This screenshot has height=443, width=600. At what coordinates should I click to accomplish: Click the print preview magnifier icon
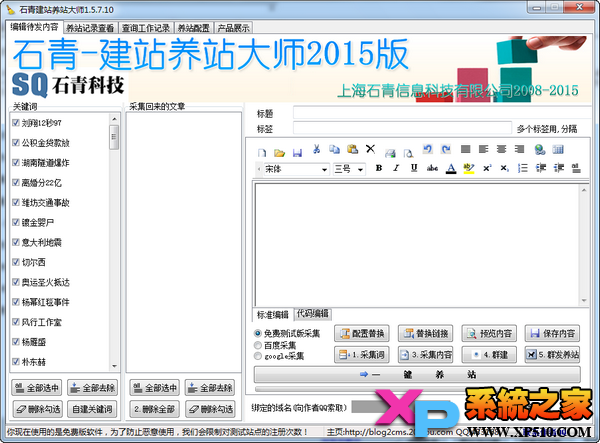click(408, 153)
